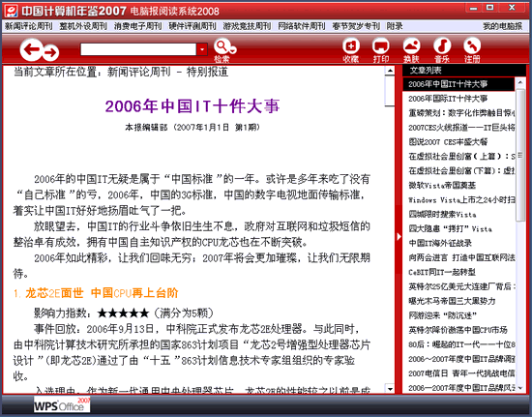532x417 pixels.
Task: Open 英特尔降价激荡中国CPU市场 article
Action: [x=458, y=330]
